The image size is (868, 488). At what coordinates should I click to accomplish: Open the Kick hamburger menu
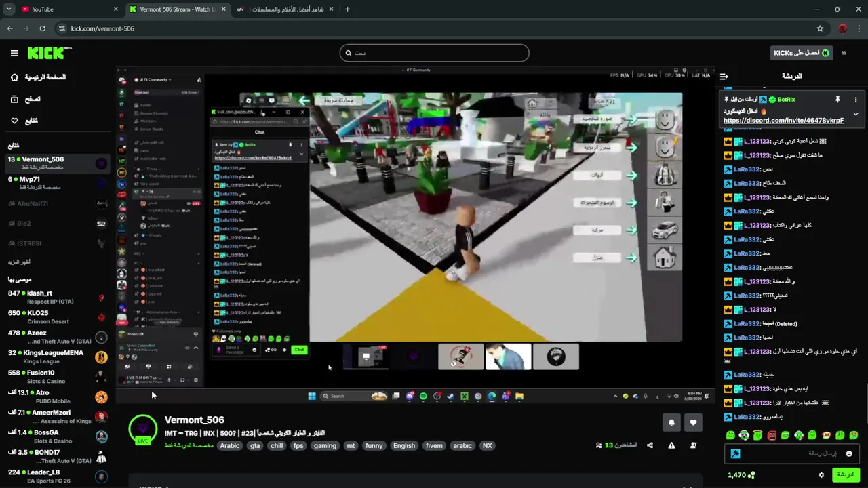(14, 53)
